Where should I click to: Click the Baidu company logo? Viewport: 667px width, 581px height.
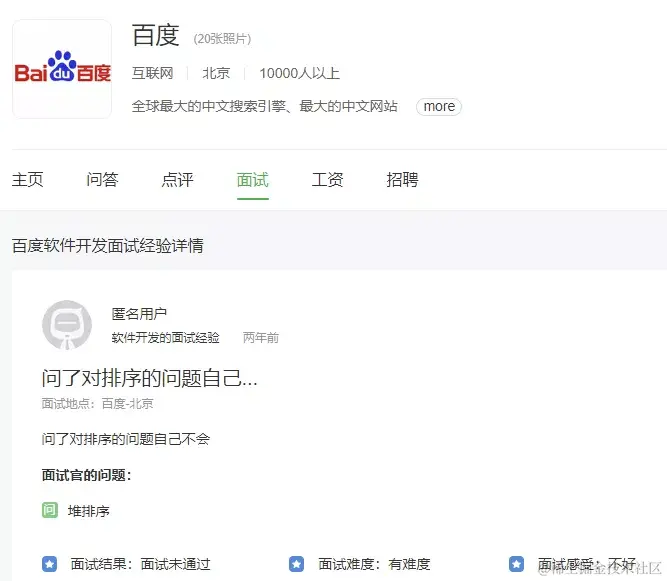click(x=62, y=69)
